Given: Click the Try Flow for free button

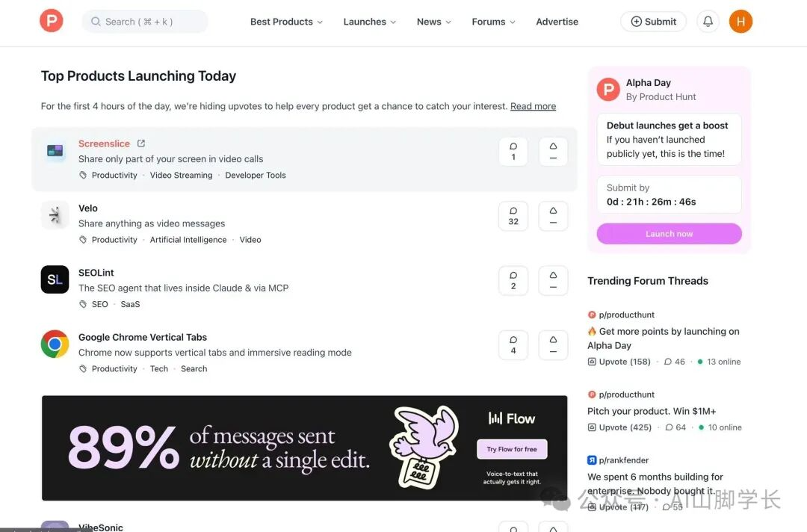Looking at the screenshot, I should pos(512,449).
